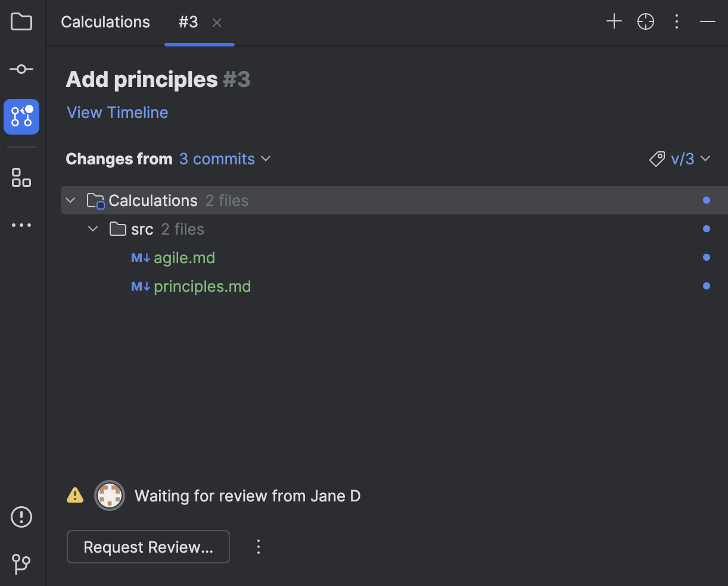Click the locate target icon in the header
This screenshot has width=728, height=586.
pyautogui.click(x=645, y=21)
